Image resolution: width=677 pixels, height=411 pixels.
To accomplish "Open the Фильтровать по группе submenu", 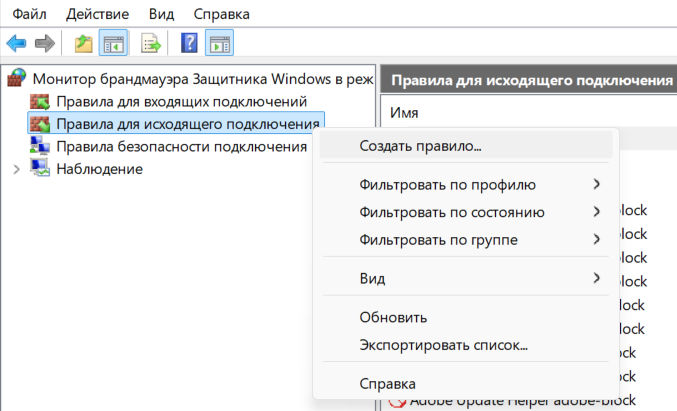I will 438,239.
